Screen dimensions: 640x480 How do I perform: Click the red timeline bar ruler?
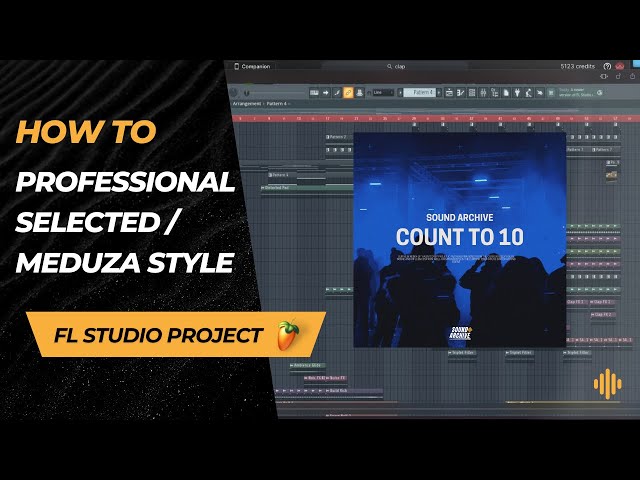tap(436, 118)
